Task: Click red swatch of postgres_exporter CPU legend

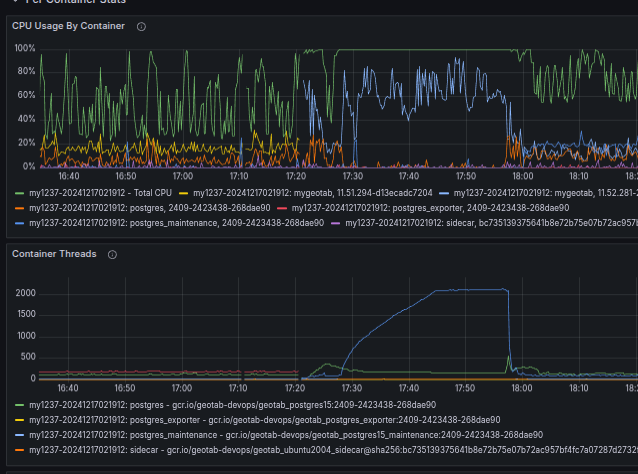Action: 282,208
